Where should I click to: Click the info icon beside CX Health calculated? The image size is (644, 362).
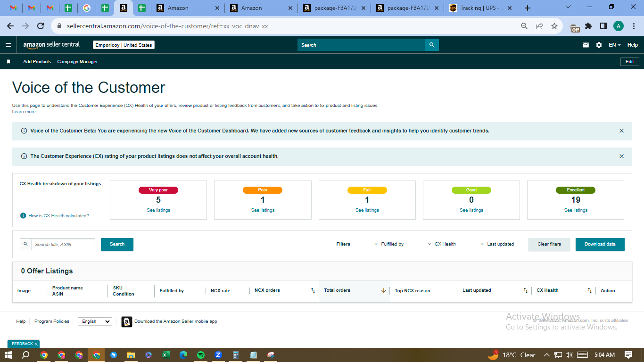23,215
